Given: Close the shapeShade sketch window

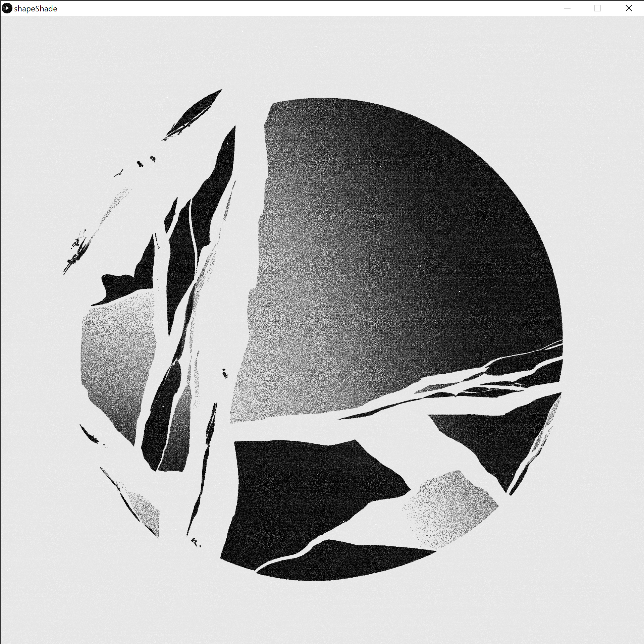Looking at the screenshot, I should [x=629, y=8].
